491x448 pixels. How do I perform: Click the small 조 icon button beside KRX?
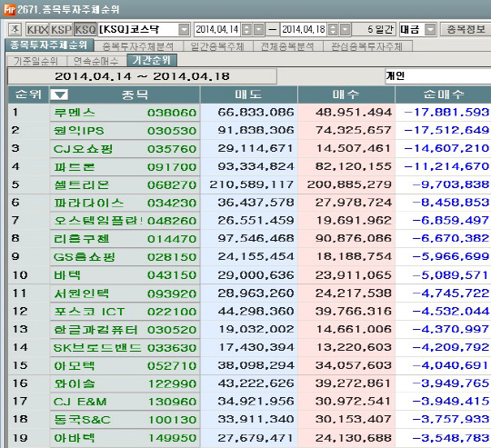click(x=15, y=30)
